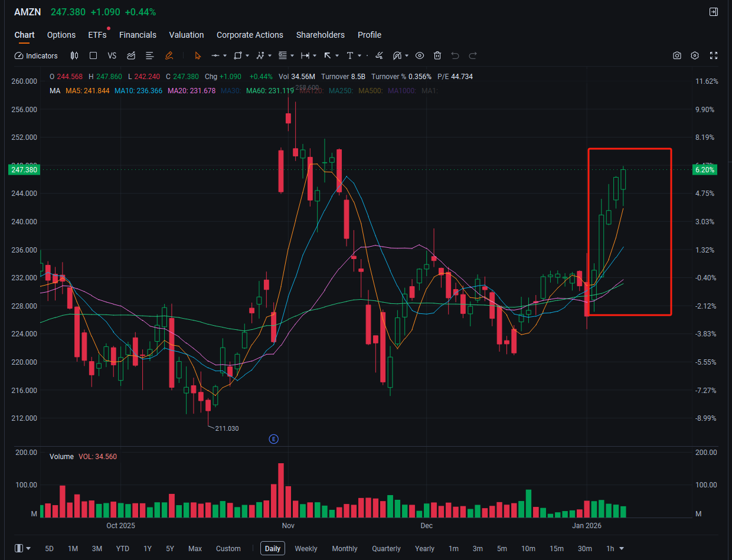Select the 30m interval
This screenshot has width=732, height=560.
tap(585, 549)
